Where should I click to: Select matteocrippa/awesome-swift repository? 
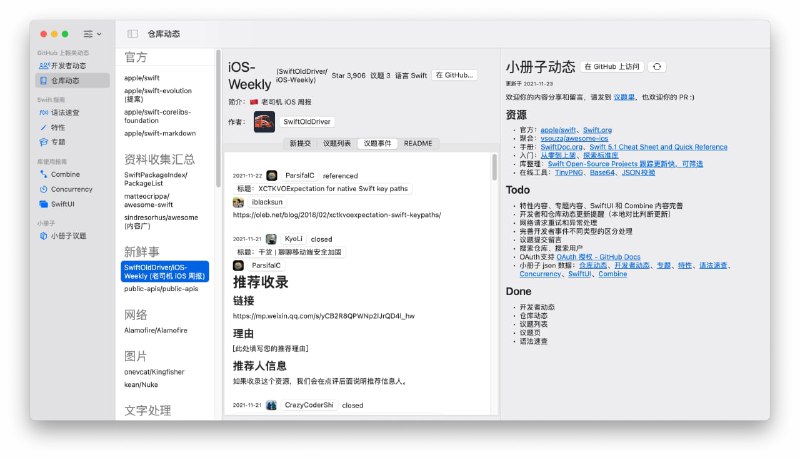tap(148, 200)
